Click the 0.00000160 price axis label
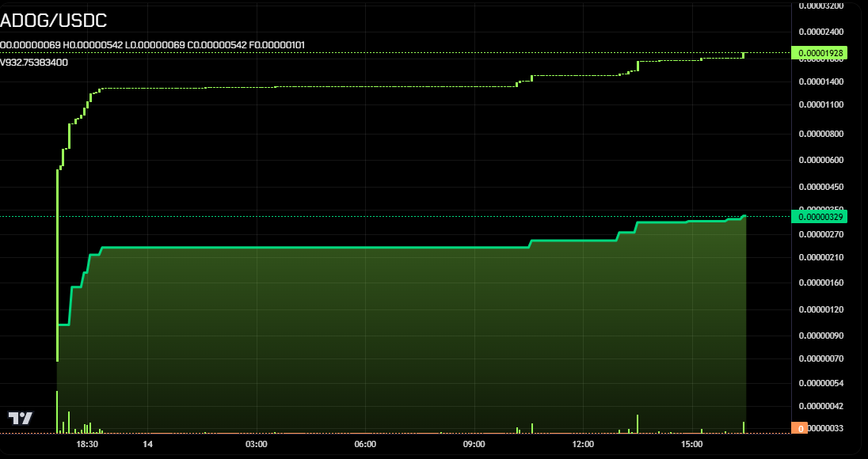The height and width of the screenshot is (459, 868). pos(821,283)
